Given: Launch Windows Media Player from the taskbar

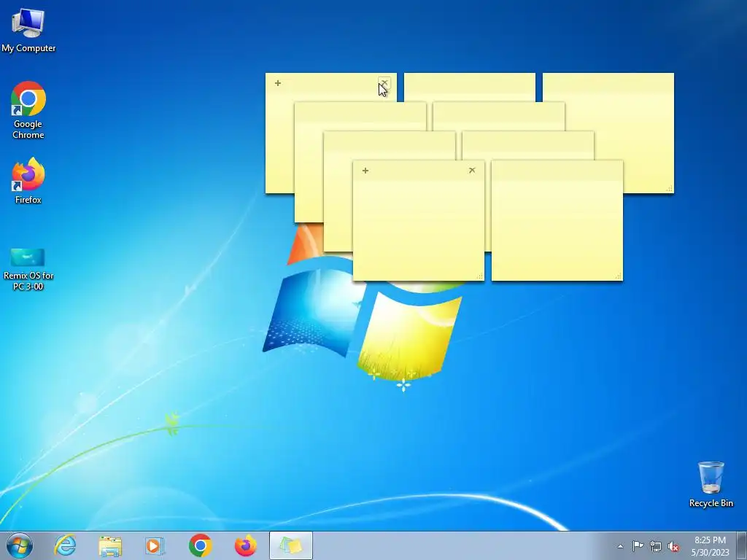Looking at the screenshot, I should (155, 545).
